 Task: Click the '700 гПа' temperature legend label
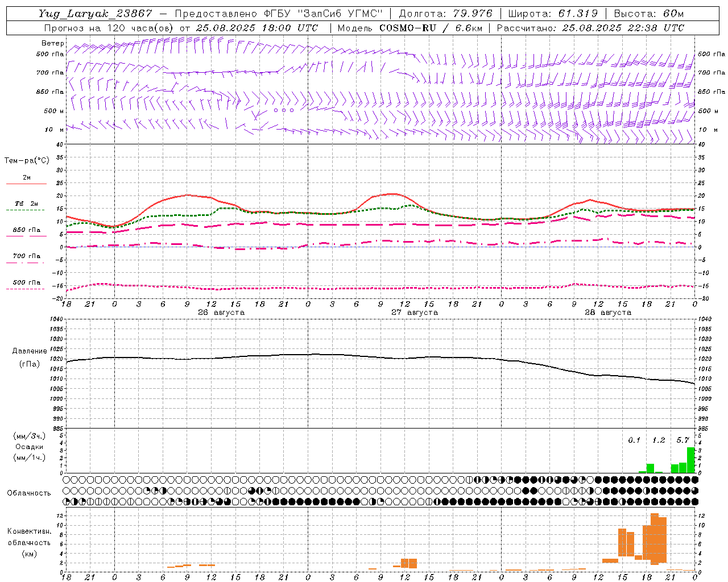[x=27, y=256]
